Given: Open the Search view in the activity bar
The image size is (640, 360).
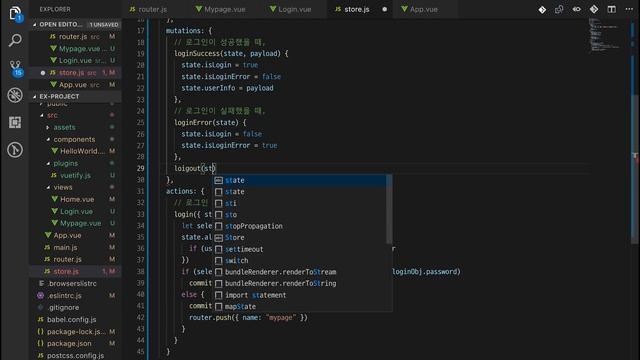Looking at the screenshot, I should [x=15, y=40].
